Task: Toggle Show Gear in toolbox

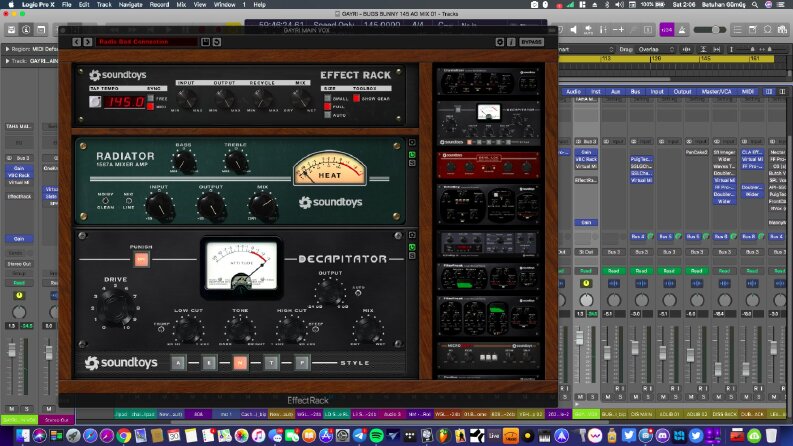Action: pos(357,98)
